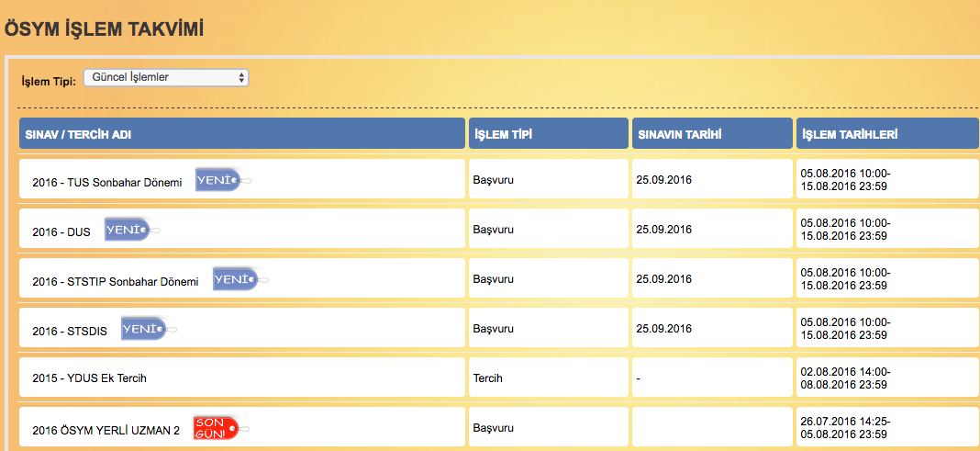The image size is (980, 451).
Task: Open 2016 ÖSYM YERLİ UZMAN 2 entry
Action: coord(106,430)
